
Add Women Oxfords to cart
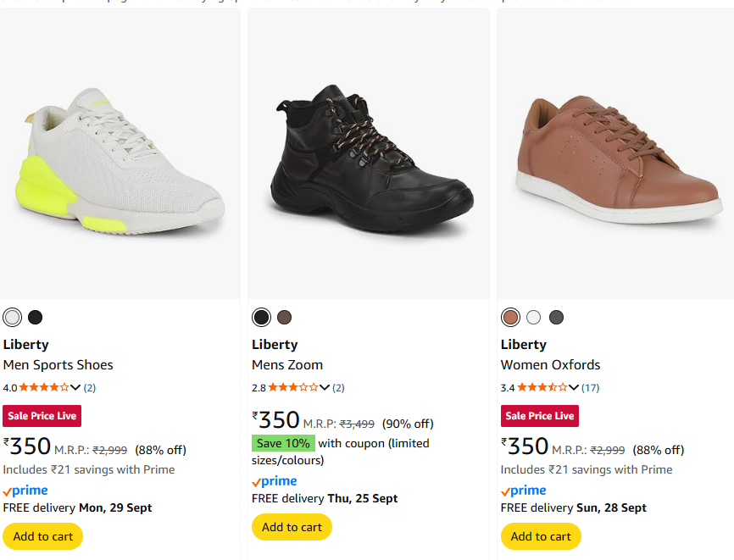[x=541, y=536]
